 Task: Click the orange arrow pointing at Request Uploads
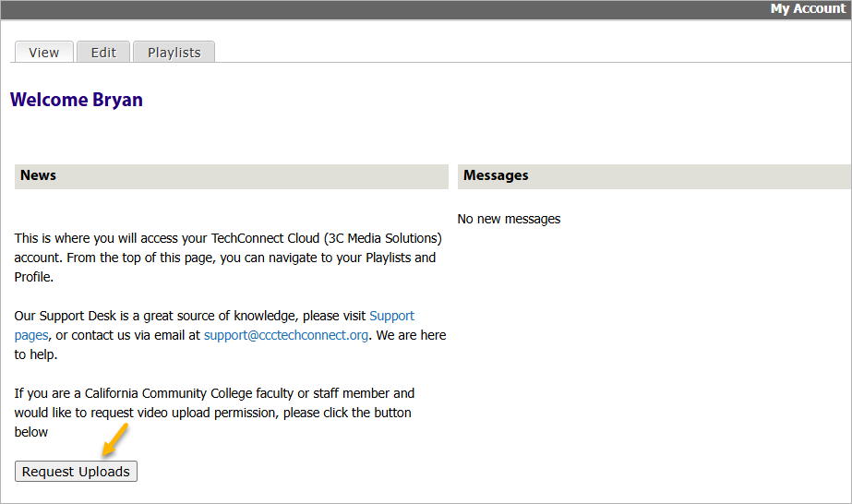[x=114, y=442]
